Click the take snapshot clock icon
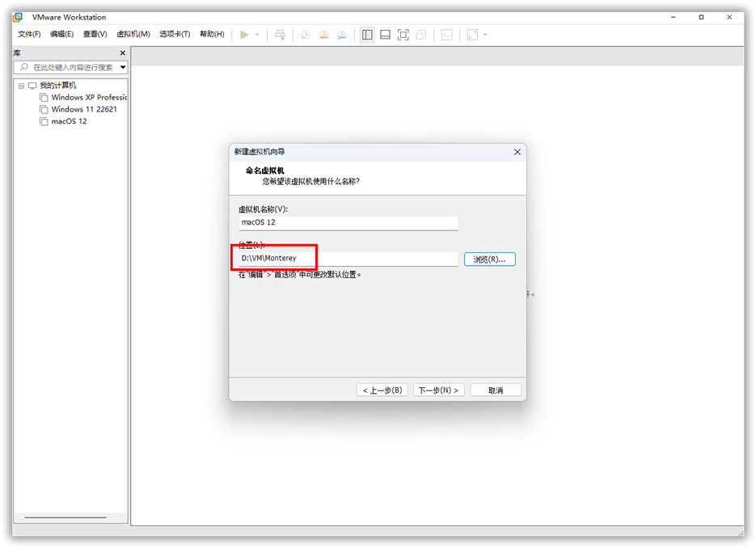Screen dimensions: 756x548 pyautogui.click(x=306, y=35)
